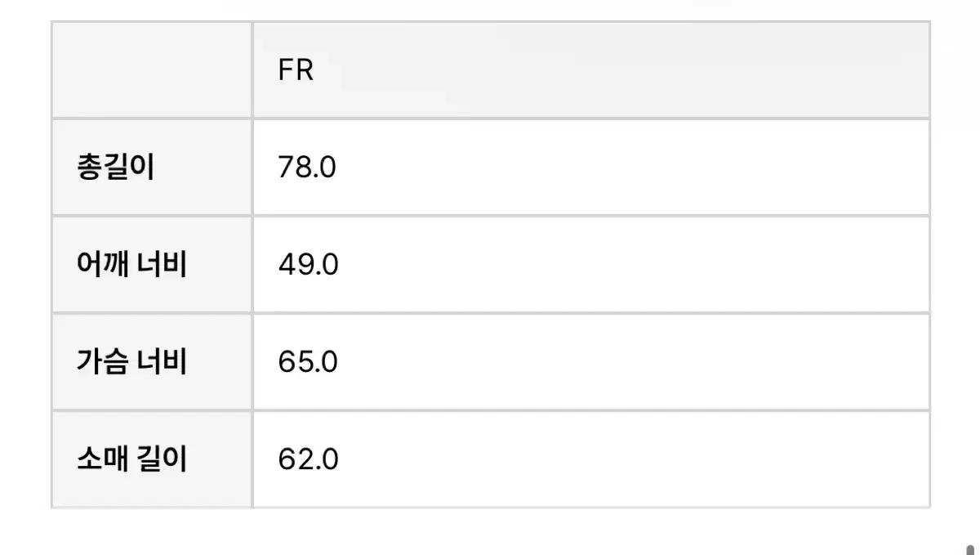Click the scrollbar handle at the bottom right
The image size is (980, 555).
tap(969, 550)
